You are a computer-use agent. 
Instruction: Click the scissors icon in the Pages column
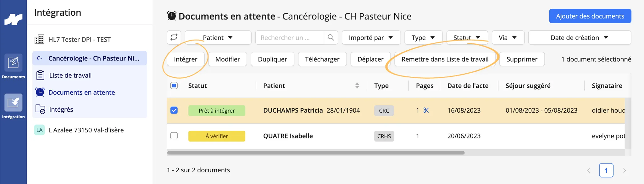[x=426, y=110]
